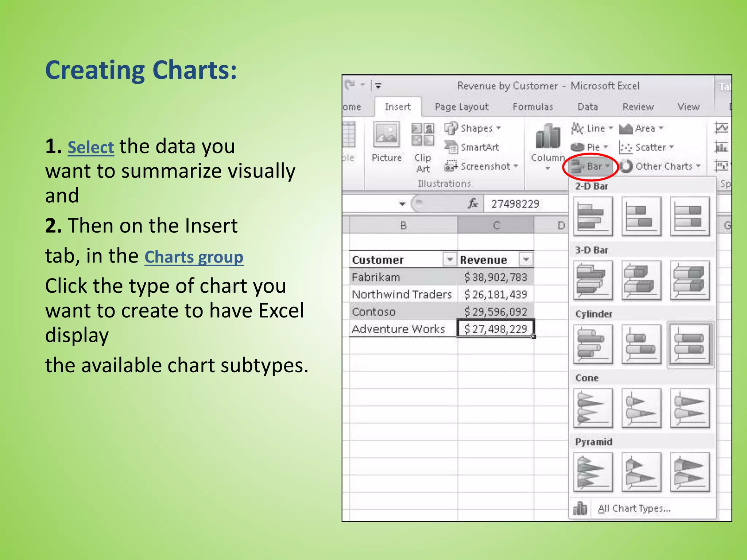Go to the Review tab
This screenshot has height=560, width=747.
638,107
